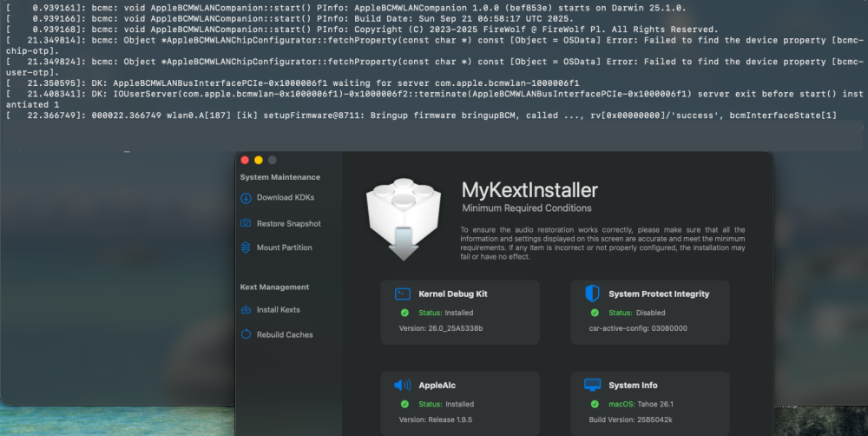Click Build Version: 25B5042k text
The height and width of the screenshot is (436, 868).
630,420
